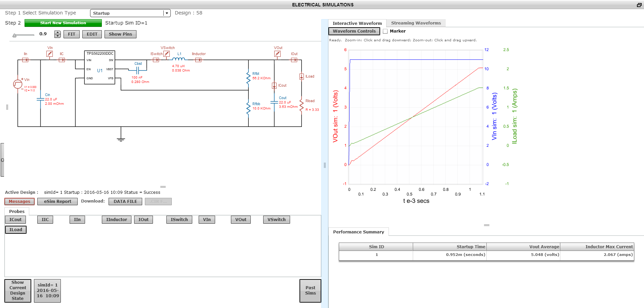Screen dimensions: 644x308
Task: Click the VIn voltage probe icon
Action: pyautogui.click(x=50, y=54)
